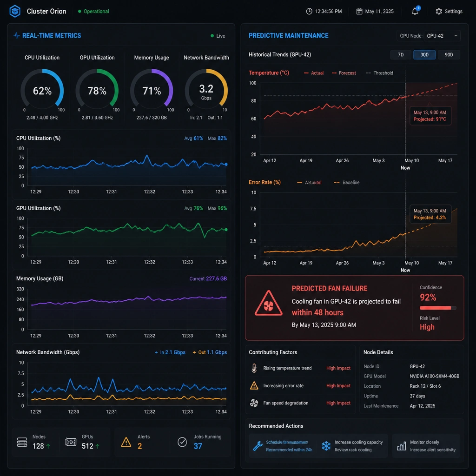The height and width of the screenshot is (476, 476).
Task: Click Last Maintenance 'Apr 12, 2025' value
Action: pyautogui.click(x=422, y=406)
